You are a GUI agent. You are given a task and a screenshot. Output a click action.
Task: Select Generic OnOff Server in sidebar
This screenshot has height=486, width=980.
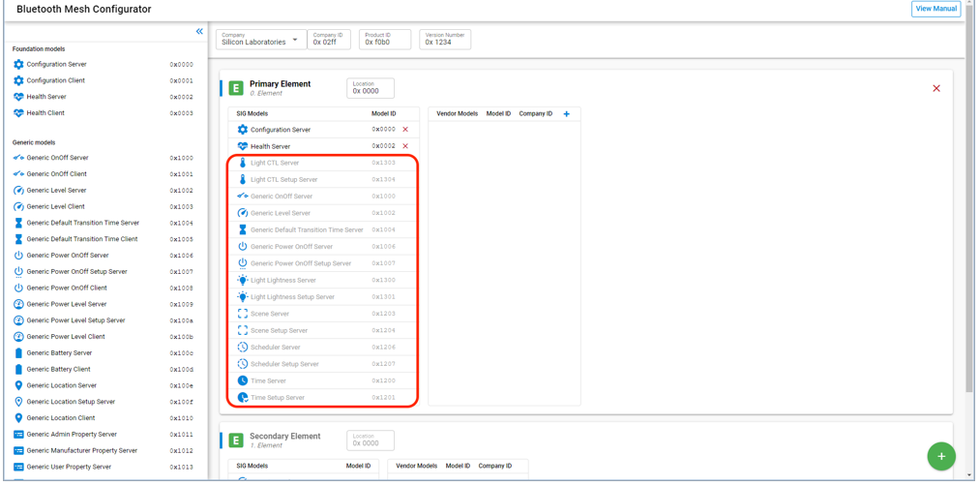57,158
